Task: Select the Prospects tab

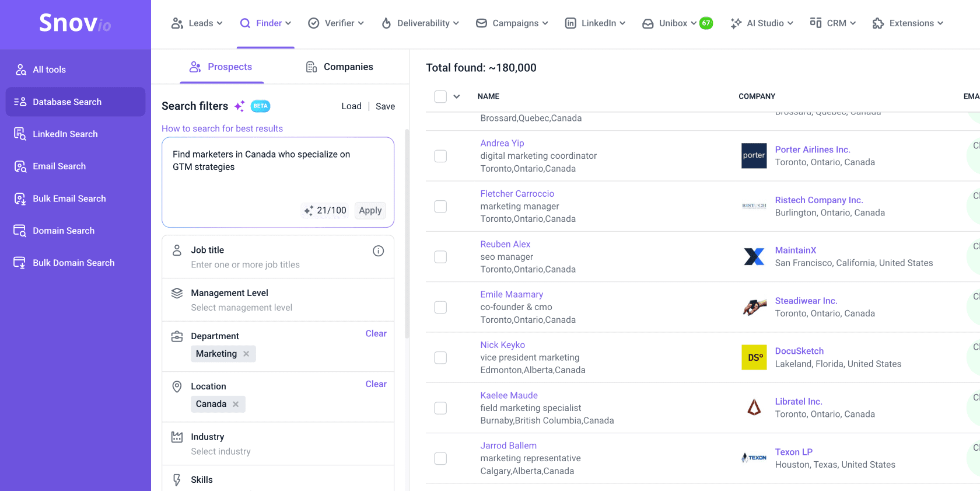Action: point(221,67)
